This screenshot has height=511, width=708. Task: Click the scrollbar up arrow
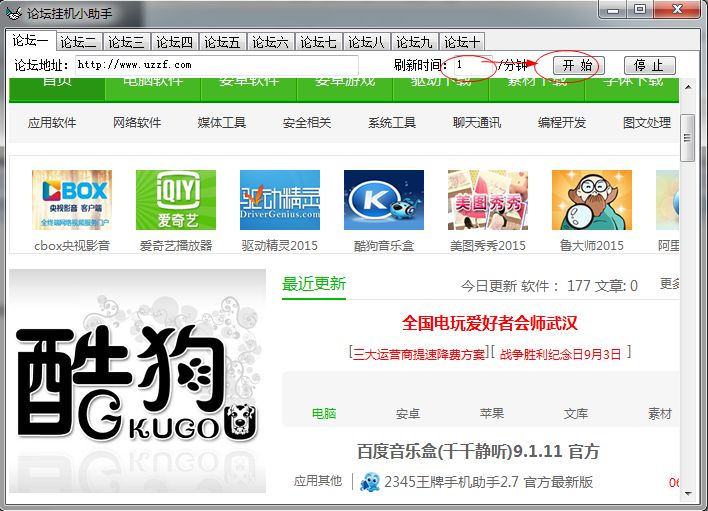(688, 87)
